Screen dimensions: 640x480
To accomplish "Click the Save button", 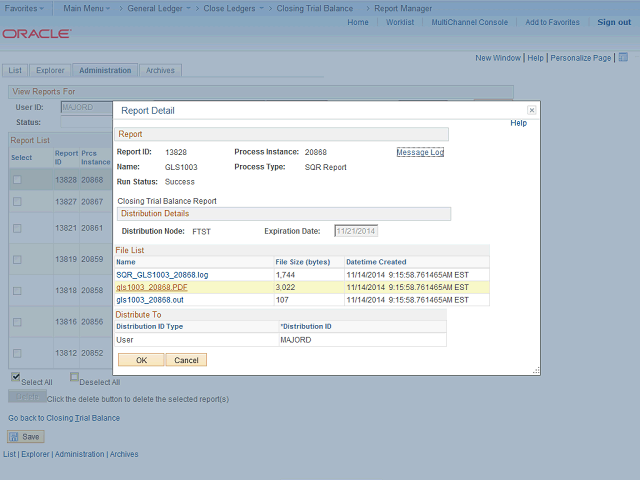I will click(26, 437).
